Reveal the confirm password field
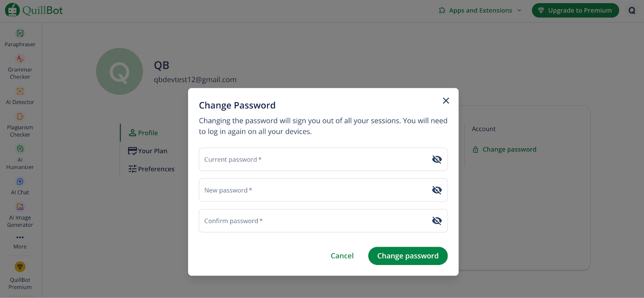The image size is (644, 298). (437, 221)
